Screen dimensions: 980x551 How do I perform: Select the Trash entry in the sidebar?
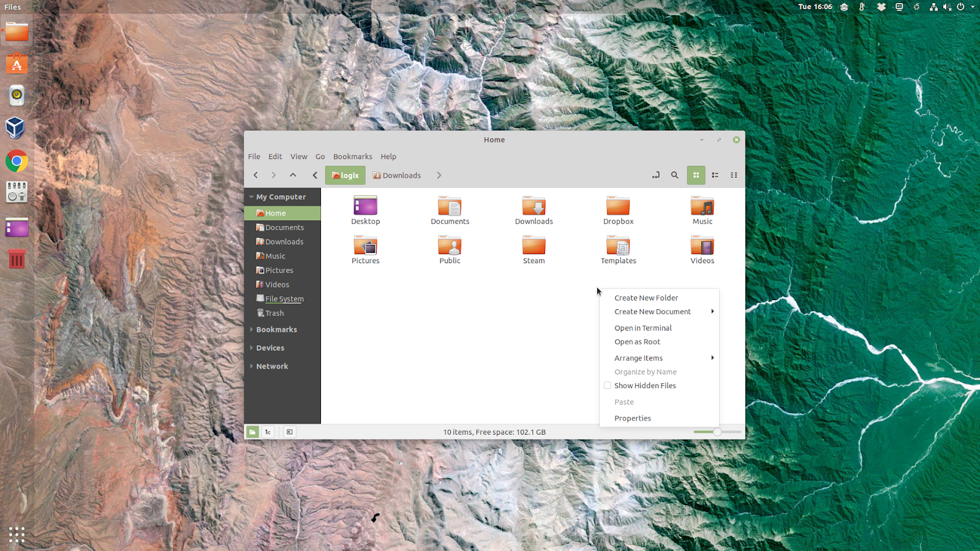click(274, 313)
